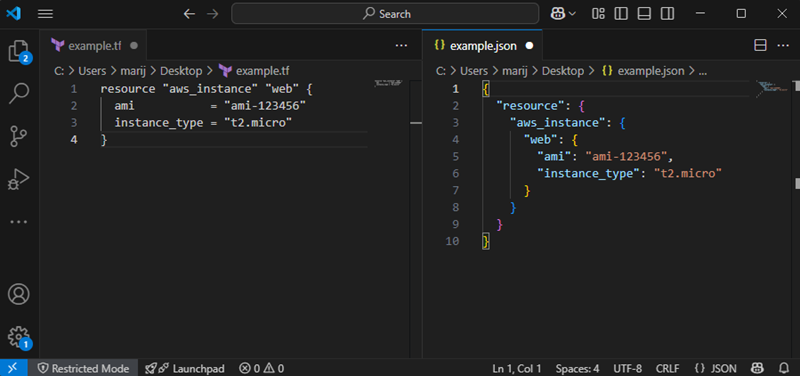The image size is (800, 376).
Task: Change indentation via 'Spaces: 4'
Action: (x=578, y=368)
